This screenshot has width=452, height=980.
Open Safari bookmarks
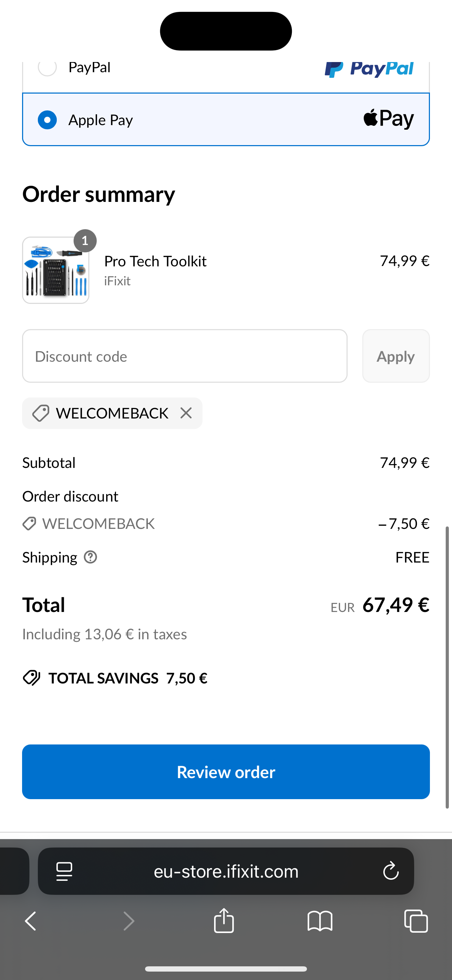pos(320,921)
